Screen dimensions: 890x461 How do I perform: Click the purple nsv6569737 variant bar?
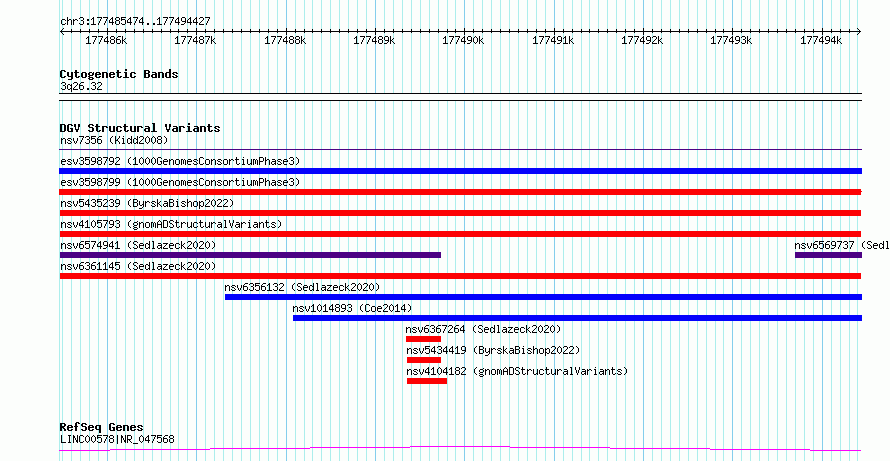pyautogui.click(x=829, y=255)
